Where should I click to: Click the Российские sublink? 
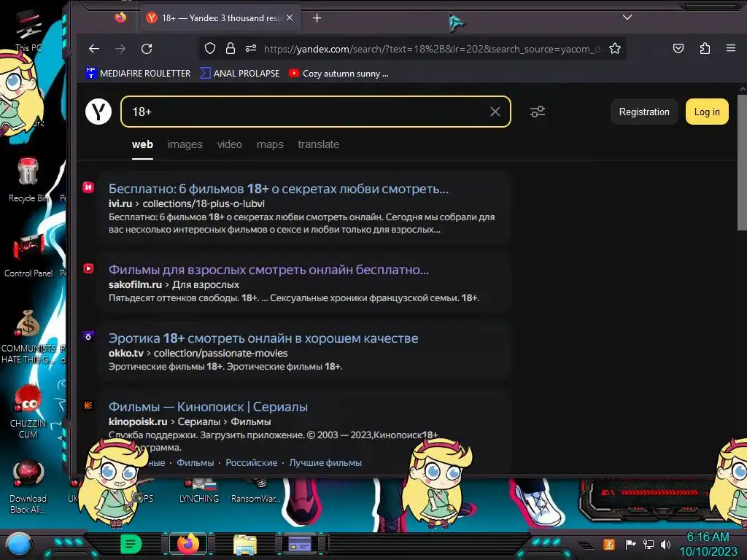click(x=252, y=462)
